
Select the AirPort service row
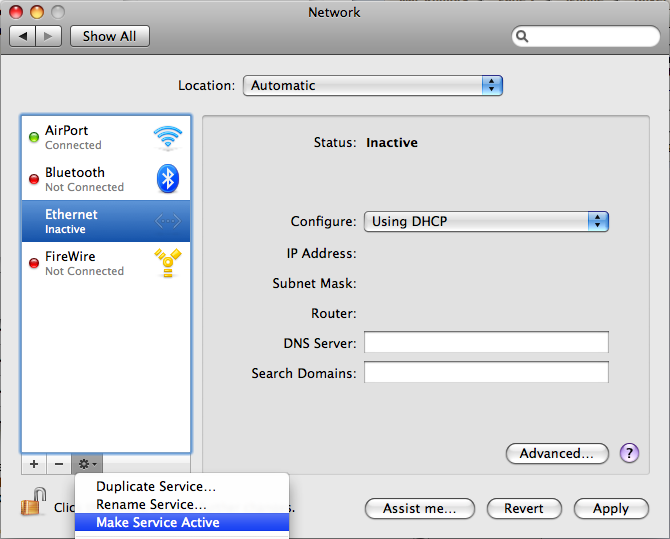(106, 137)
